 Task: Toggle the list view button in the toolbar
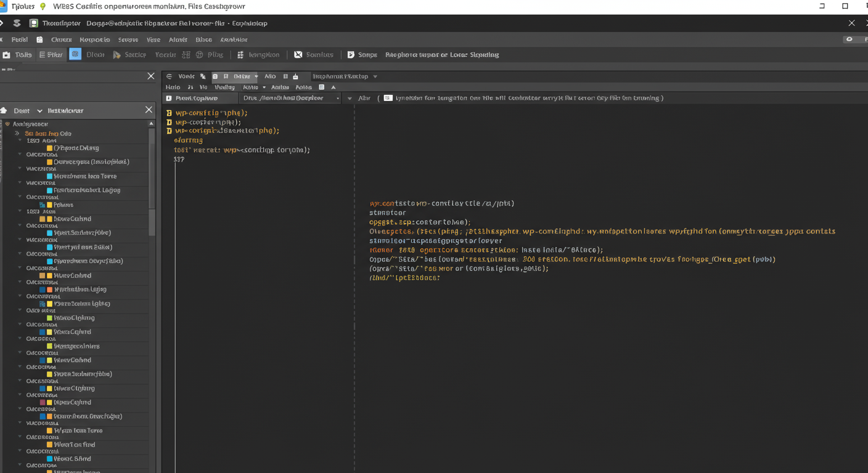43,55
